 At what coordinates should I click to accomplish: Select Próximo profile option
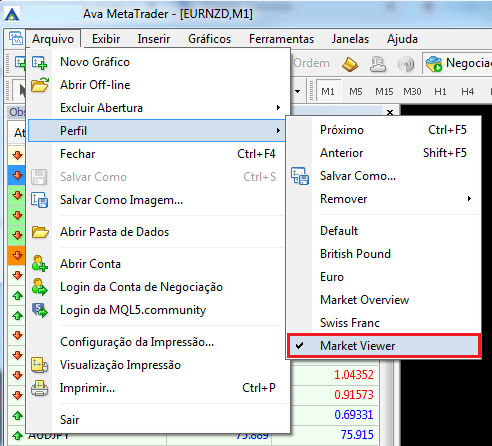(x=383, y=130)
